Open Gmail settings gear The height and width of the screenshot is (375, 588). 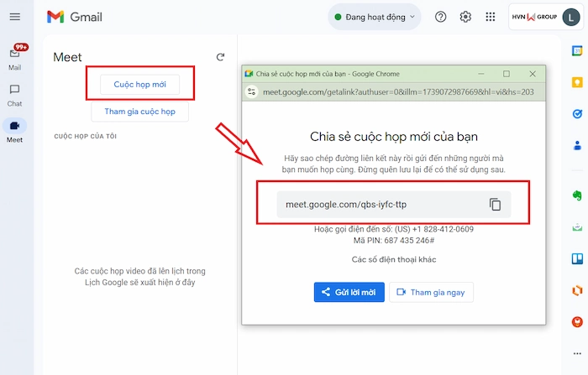point(465,17)
